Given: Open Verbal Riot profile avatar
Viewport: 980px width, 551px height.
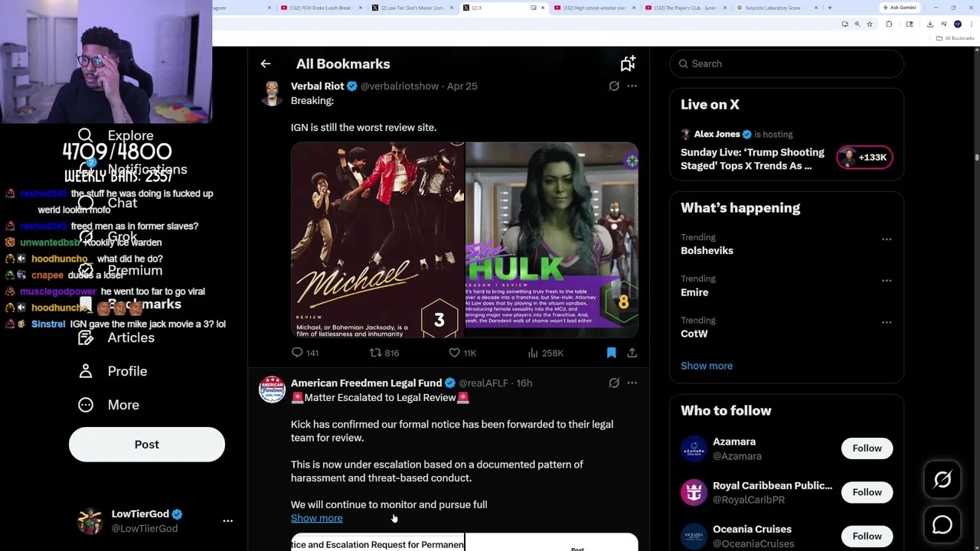Looking at the screenshot, I should point(272,93).
